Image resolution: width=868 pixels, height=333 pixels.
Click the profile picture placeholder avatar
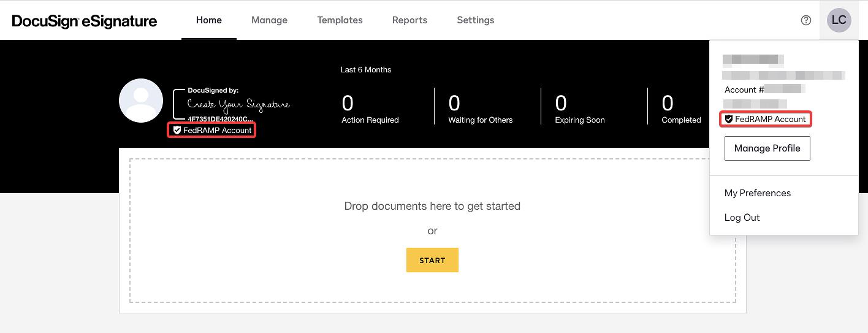coord(141,101)
